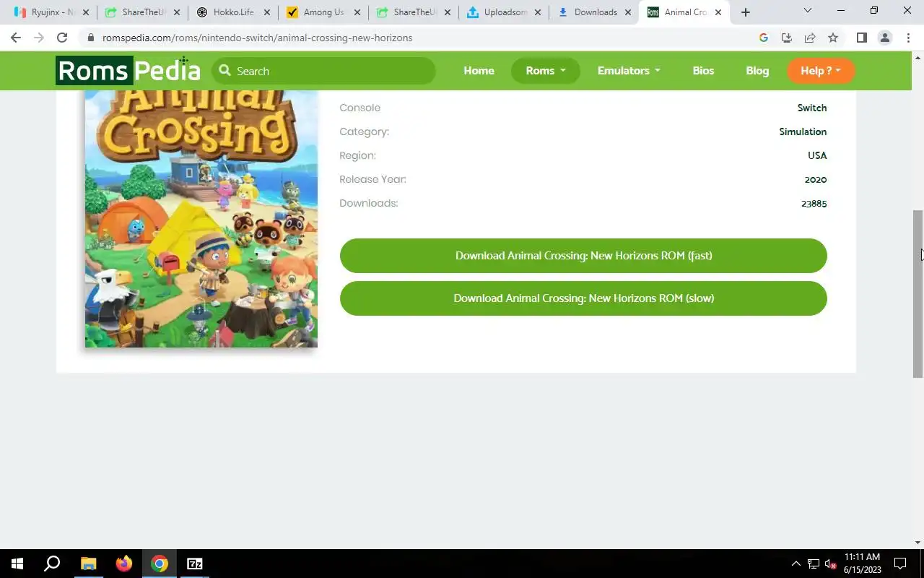Click the taskbar clock and date
This screenshot has height=578, width=924.
click(x=863, y=564)
